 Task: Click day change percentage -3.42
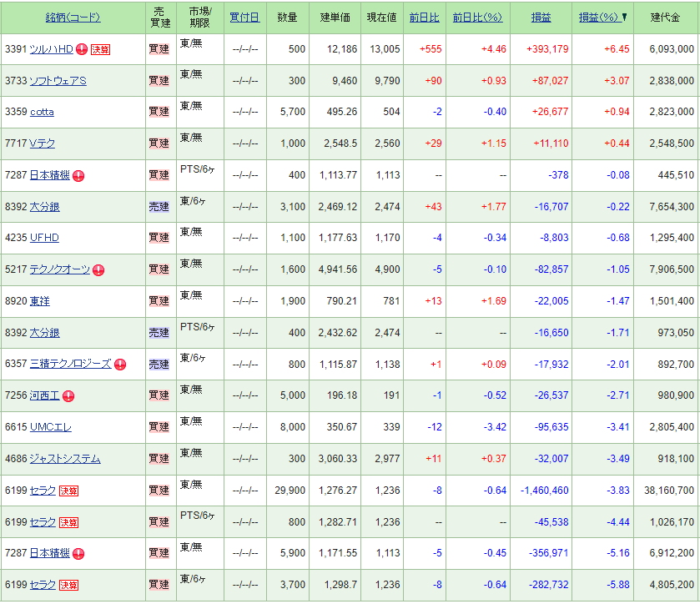(x=495, y=427)
